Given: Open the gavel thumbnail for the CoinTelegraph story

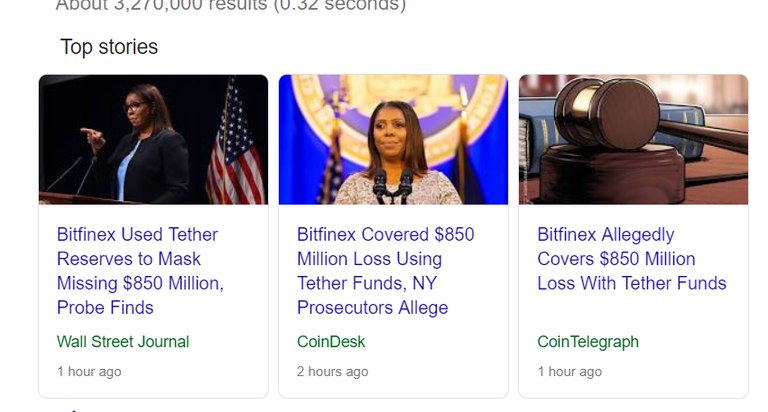Looking at the screenshot, I should pos(632,139).
